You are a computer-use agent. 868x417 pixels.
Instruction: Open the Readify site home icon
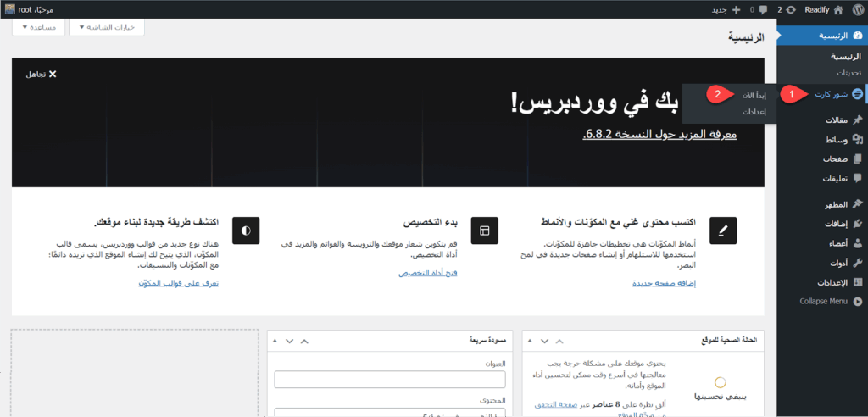837,9
